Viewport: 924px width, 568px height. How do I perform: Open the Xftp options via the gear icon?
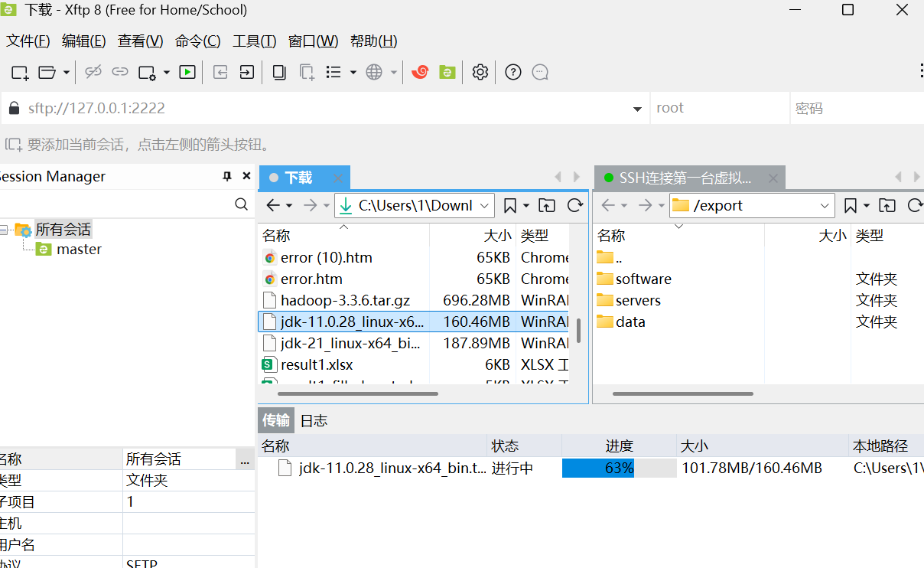point(480,72)
